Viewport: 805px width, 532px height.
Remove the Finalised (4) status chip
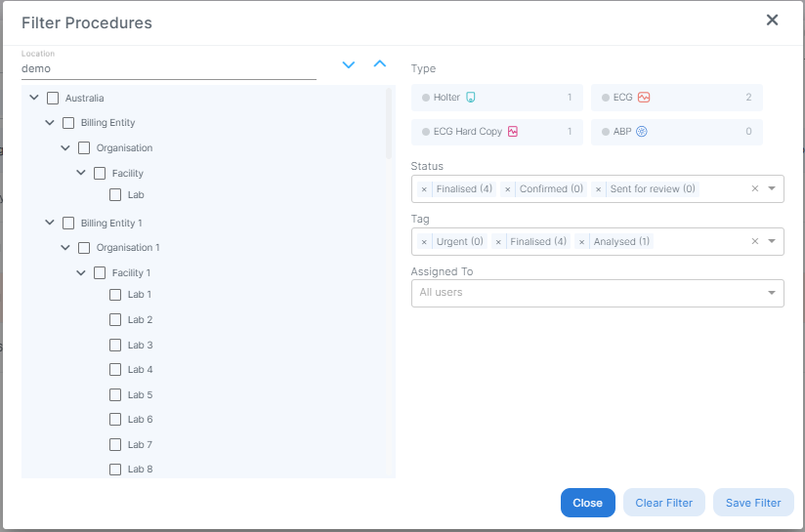[424, 189]
